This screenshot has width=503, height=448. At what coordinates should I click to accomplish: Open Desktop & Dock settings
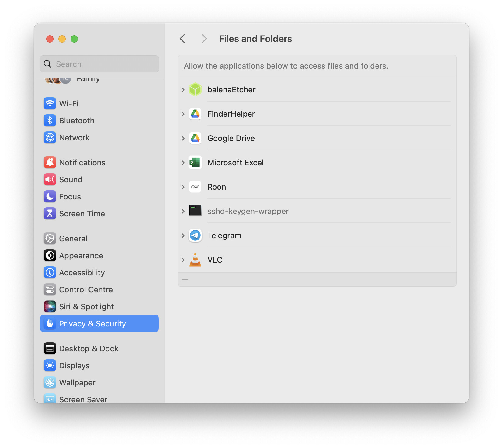(x=88, y=348)
